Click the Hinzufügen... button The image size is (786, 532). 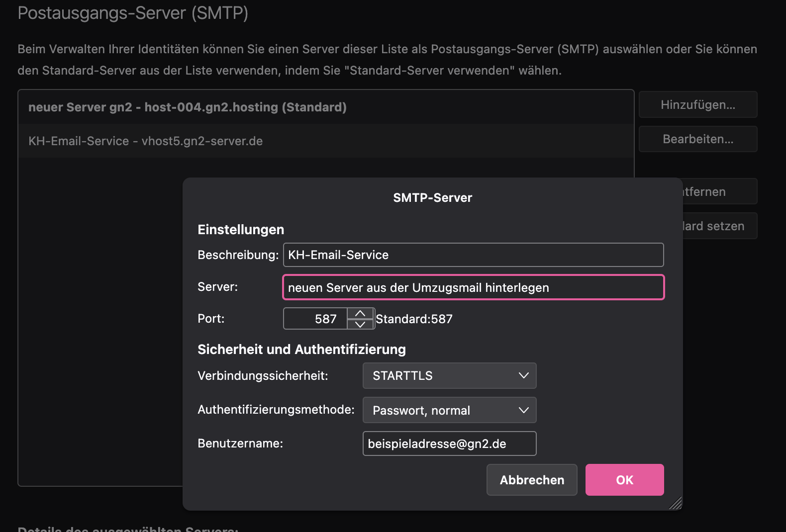click(x=698, y=104)
